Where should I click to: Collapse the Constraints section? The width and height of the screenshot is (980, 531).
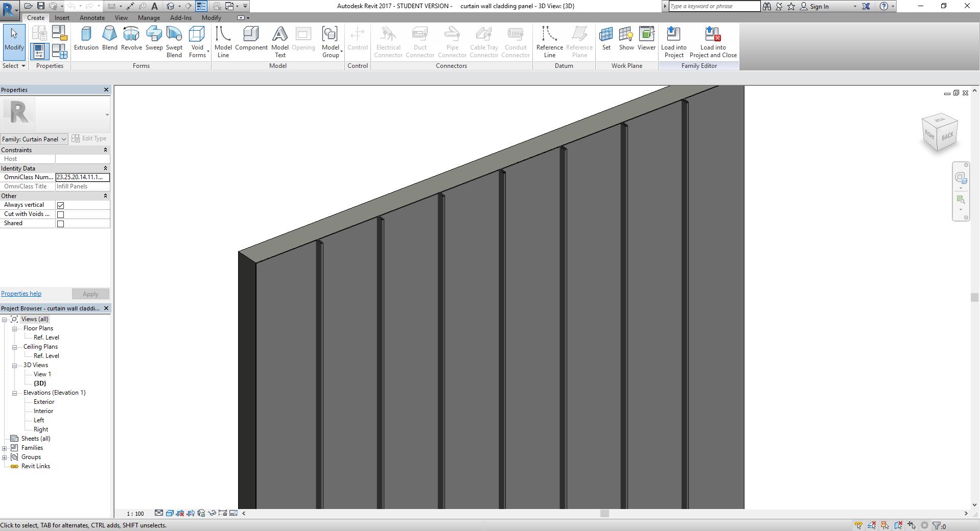coord(106,150)
